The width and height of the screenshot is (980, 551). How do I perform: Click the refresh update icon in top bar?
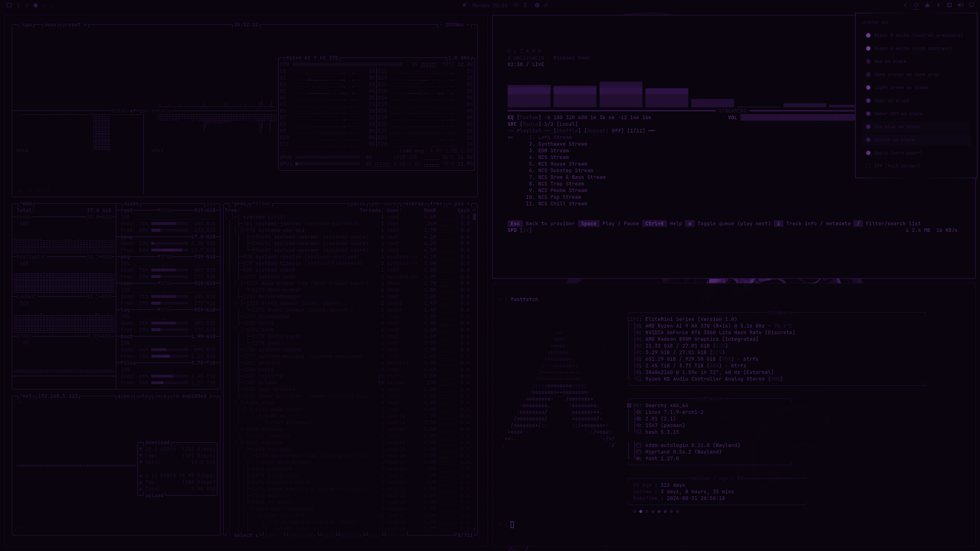546,5
